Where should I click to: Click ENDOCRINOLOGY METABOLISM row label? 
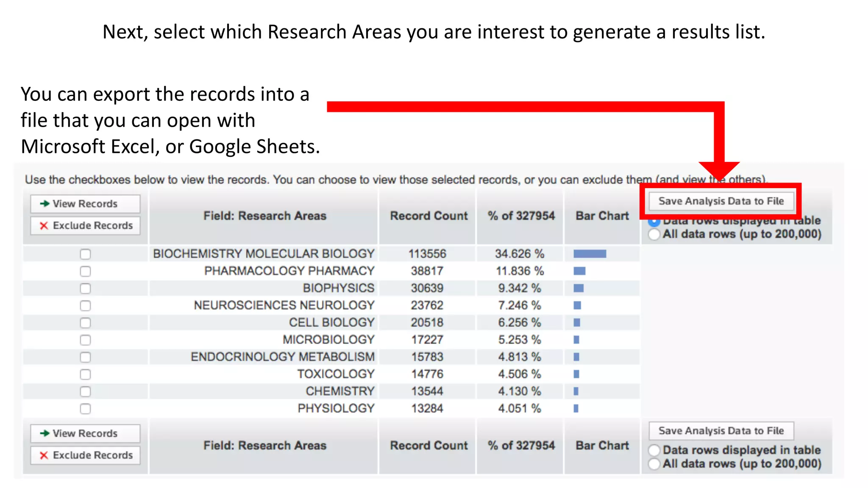283,357
